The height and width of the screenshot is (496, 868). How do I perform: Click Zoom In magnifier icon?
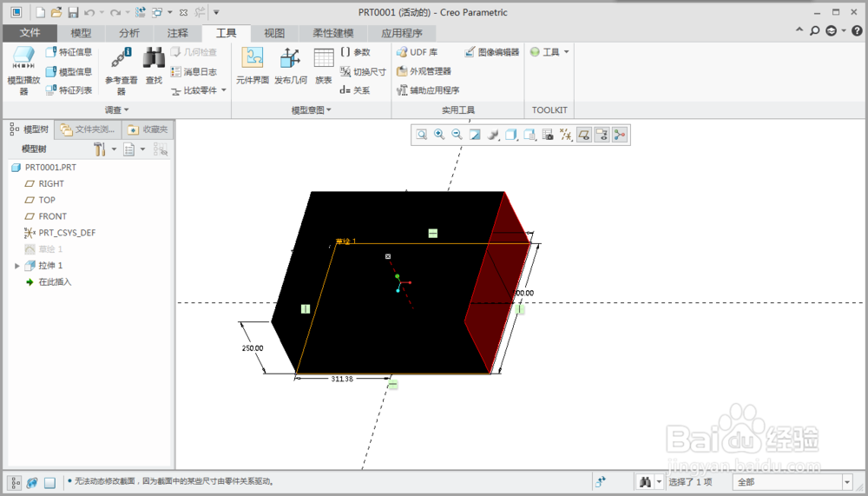pos(439,134)
